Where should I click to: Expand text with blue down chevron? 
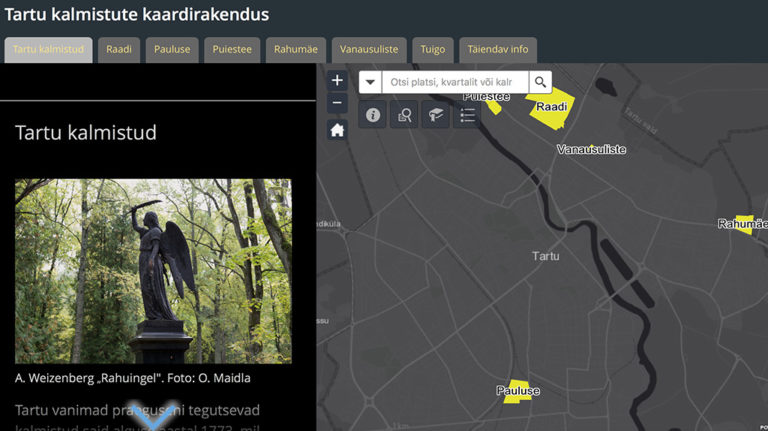(x=153, y=416)
